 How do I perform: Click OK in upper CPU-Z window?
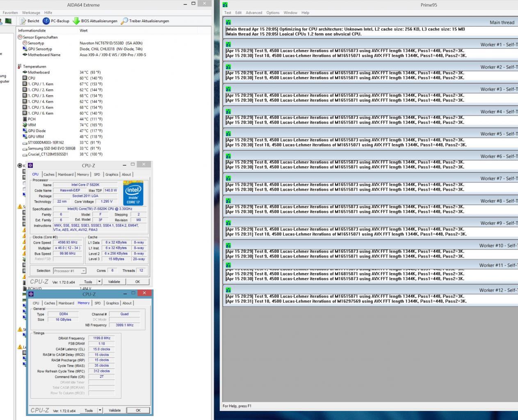[137, 282]
